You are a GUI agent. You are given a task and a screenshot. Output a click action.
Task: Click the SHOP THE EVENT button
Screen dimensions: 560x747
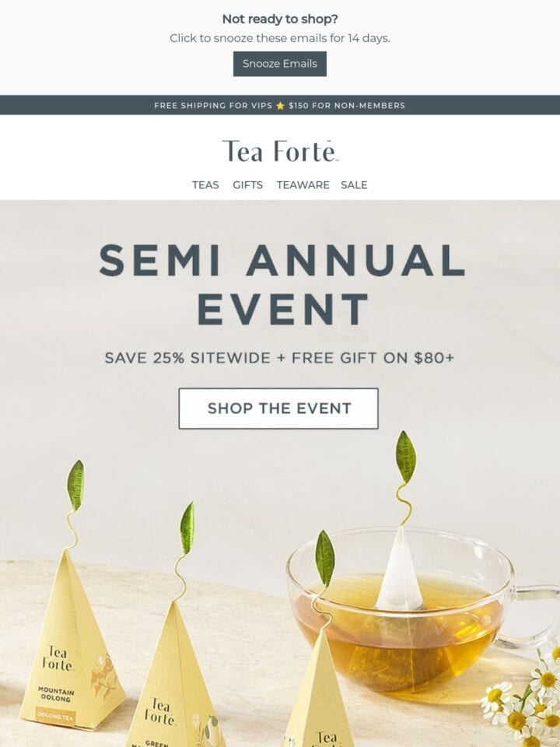[x=278, y=409]
